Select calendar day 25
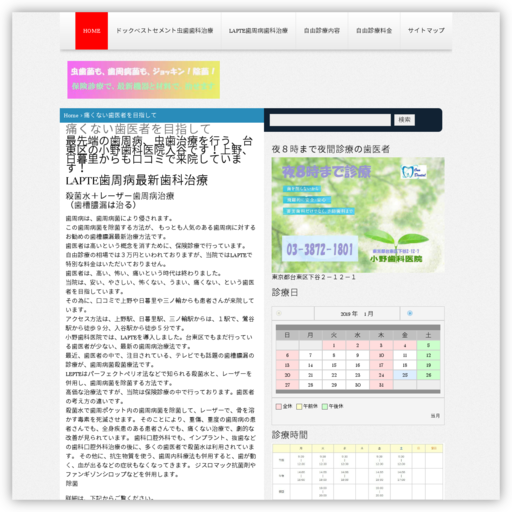 (405, 375)
